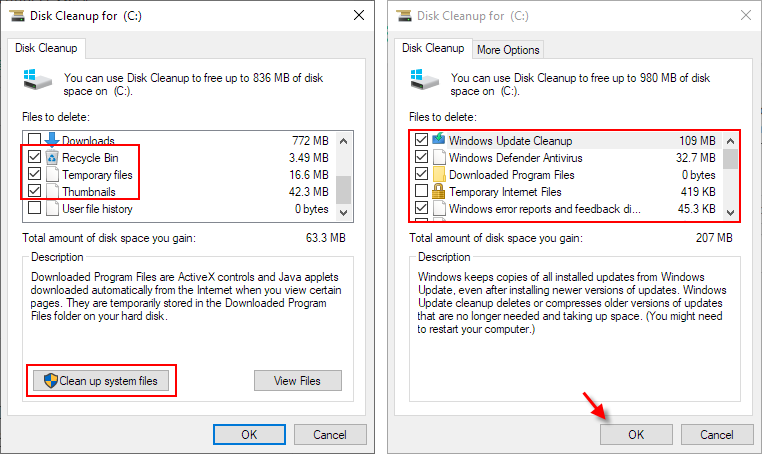Select the Downloads row label
Screen dimensions: 762x454
(88, 140)
